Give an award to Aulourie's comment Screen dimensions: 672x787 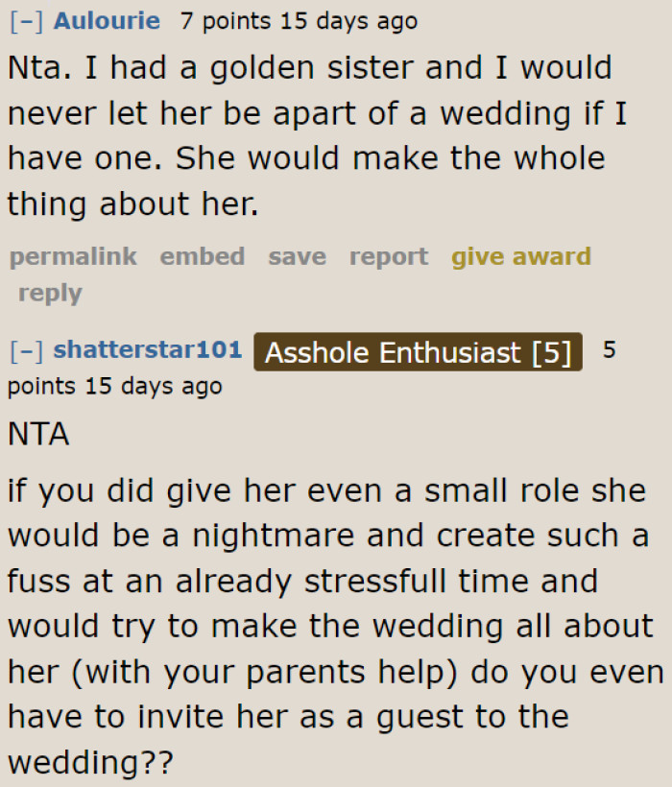(520, 256)
